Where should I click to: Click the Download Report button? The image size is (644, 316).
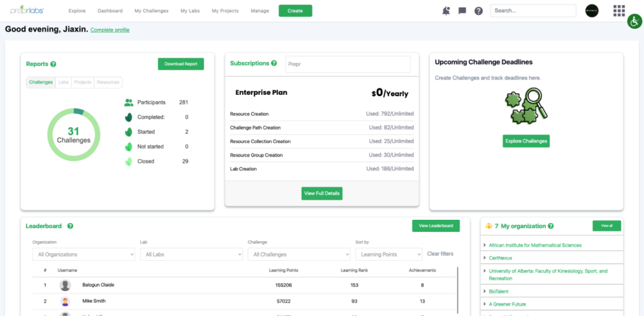[x=180, y=64]
